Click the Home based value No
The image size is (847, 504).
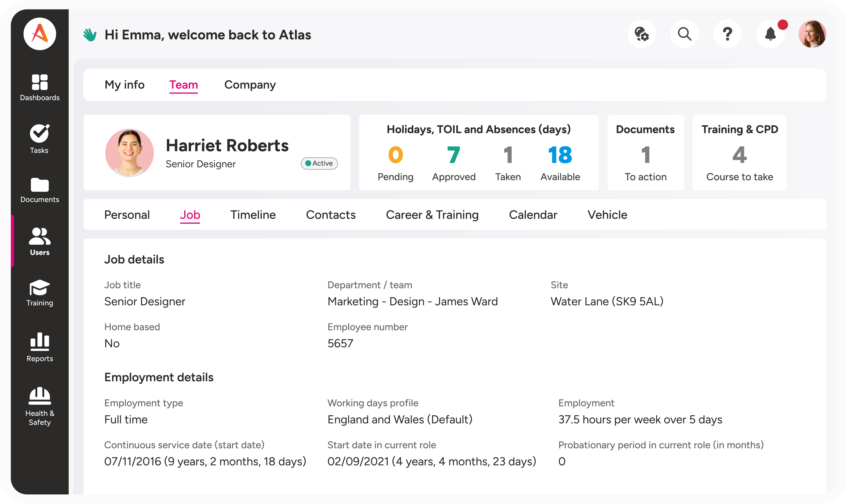coord(112,343)
